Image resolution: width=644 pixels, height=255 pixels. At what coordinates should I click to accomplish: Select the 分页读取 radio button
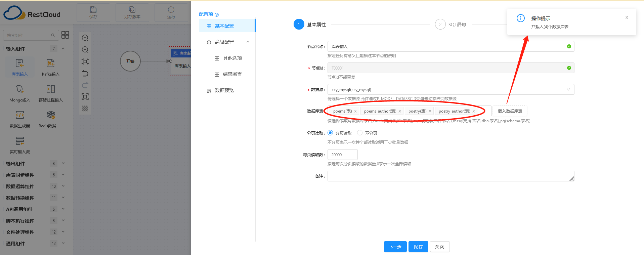point(330,133)
